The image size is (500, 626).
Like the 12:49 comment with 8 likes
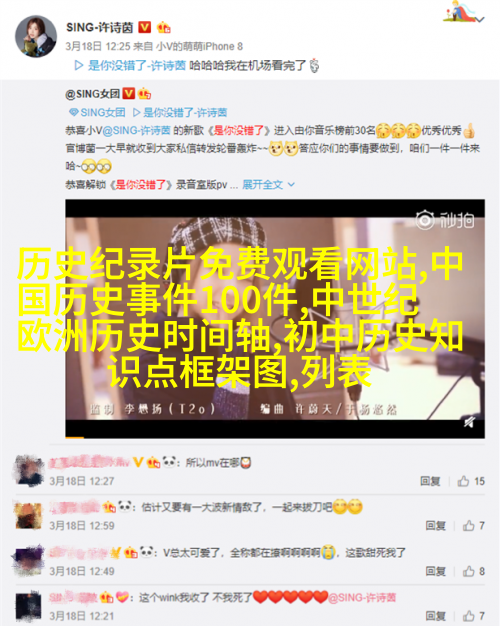[474, 571]
